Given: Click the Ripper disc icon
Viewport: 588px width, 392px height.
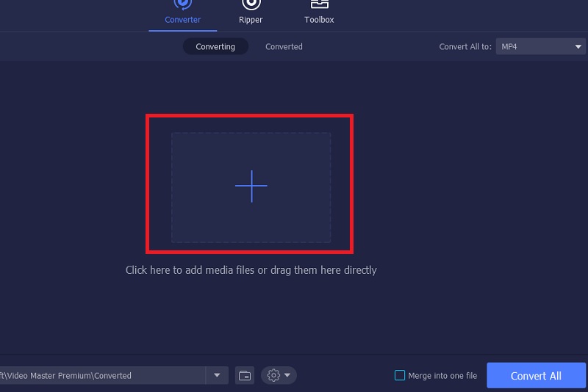Looking at the screenshot, I should pyautogui.click(x=251, y=4).
